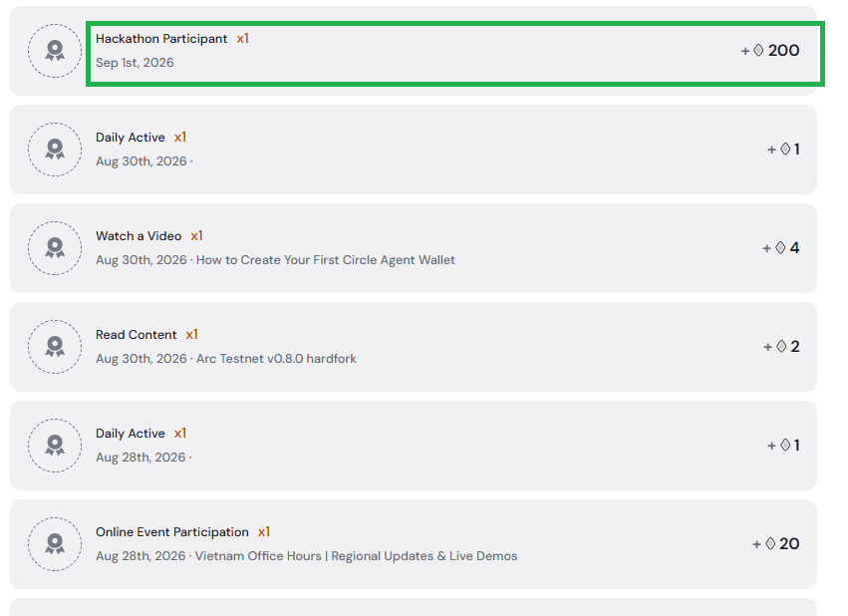The image size is (848, 616).
Task: Click the Read Content title
Action: click(x=137, y=335)
